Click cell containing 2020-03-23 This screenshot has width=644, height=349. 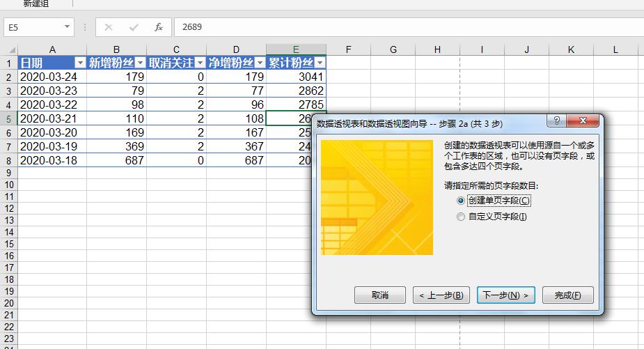52,91
